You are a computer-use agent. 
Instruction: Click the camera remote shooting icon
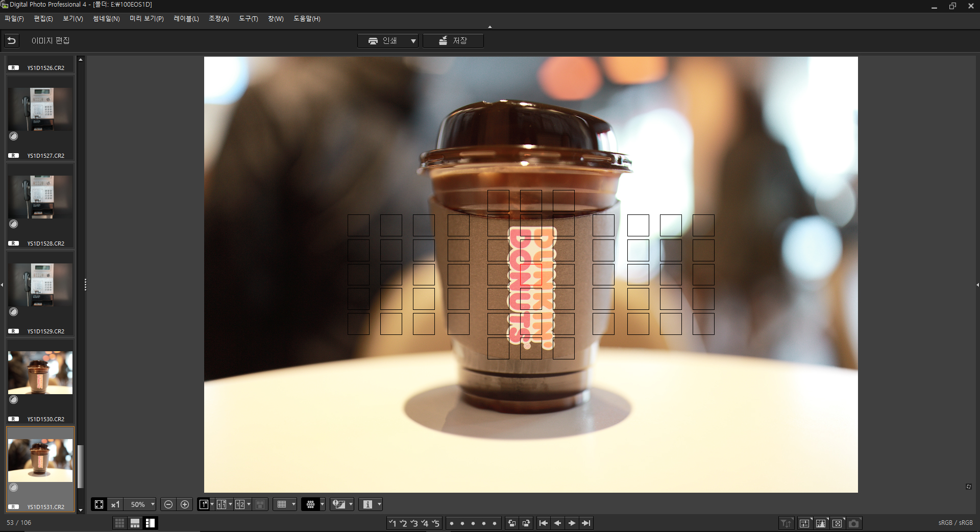click(854, 523)
